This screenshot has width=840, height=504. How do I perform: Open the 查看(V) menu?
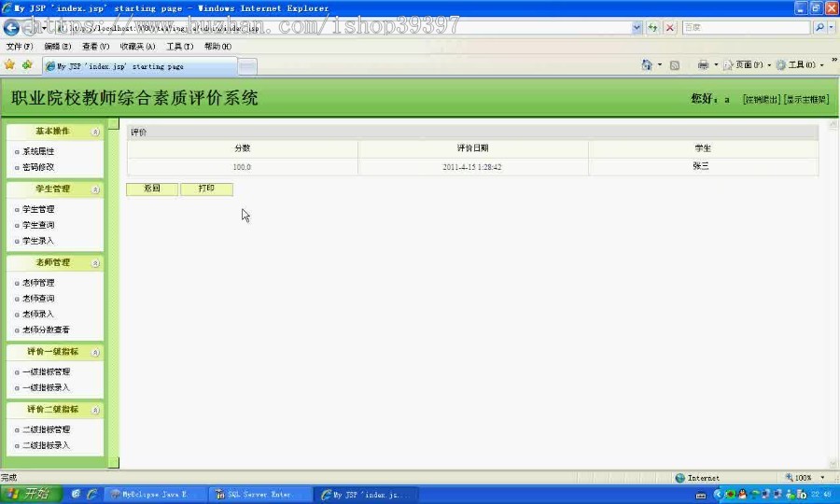tap(95, 47)
